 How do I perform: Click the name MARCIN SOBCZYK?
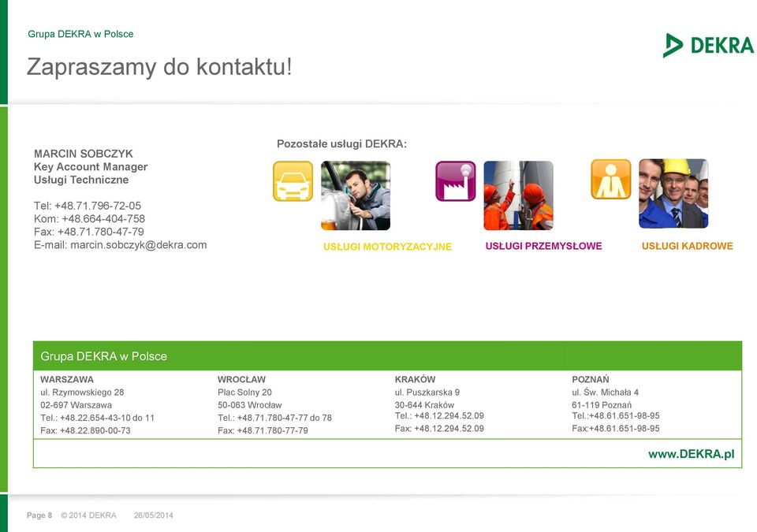coord(83,154)
